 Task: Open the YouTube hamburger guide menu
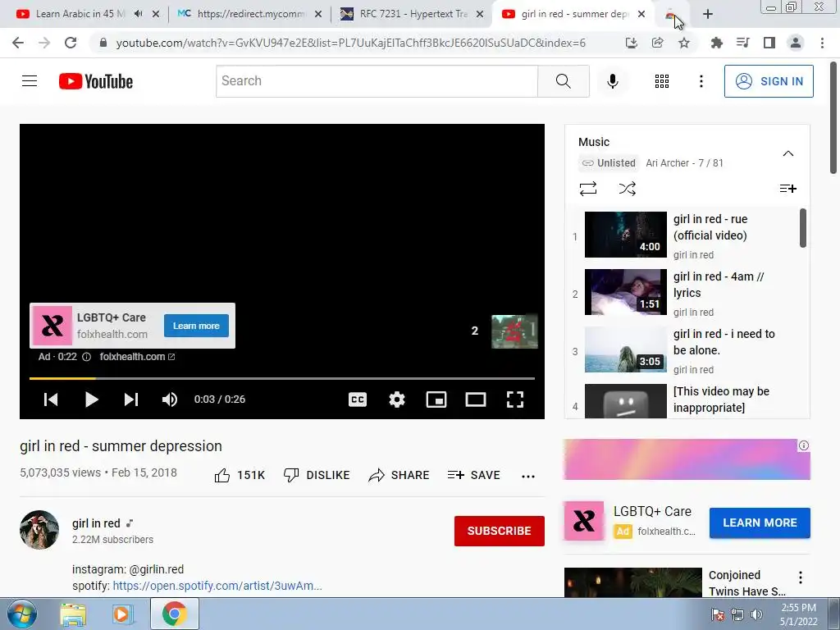coord(30,81)
